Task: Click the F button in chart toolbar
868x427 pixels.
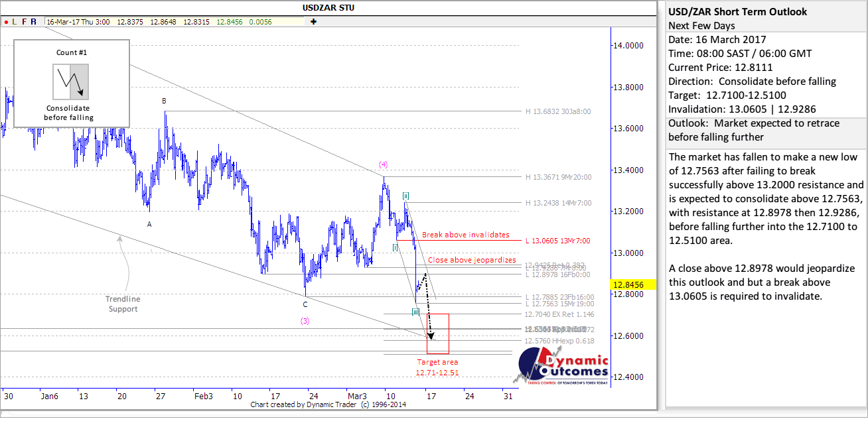Action: click(x=25, y=22)
